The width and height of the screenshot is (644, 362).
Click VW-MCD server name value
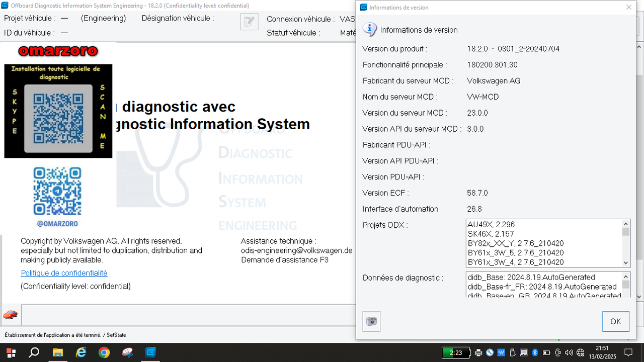483,97
